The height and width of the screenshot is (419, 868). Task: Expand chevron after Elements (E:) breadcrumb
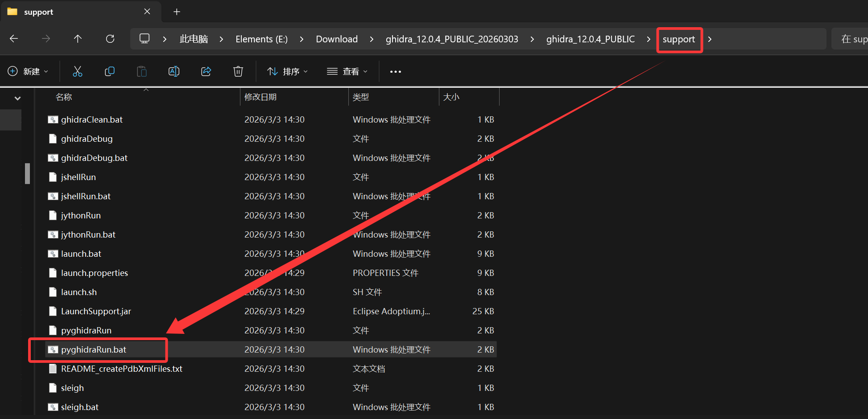(x=302, y=39)
